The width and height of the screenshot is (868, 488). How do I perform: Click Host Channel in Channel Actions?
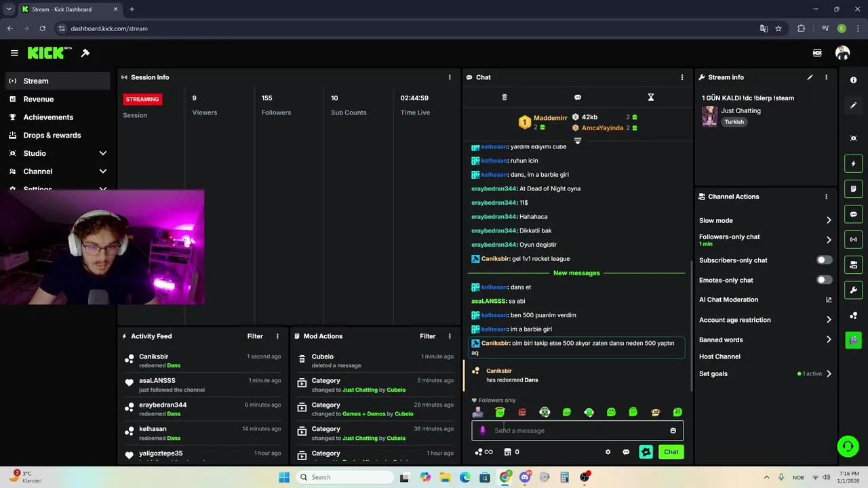(x=719, y=357)
